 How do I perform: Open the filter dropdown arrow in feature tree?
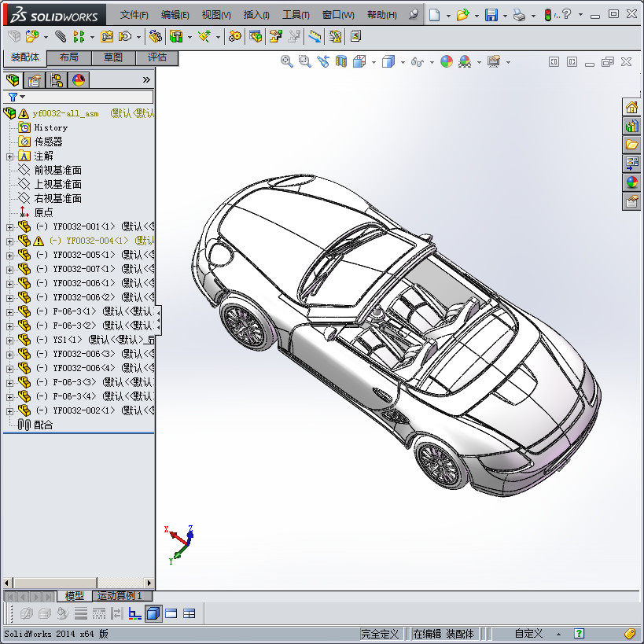click(23, 97)
